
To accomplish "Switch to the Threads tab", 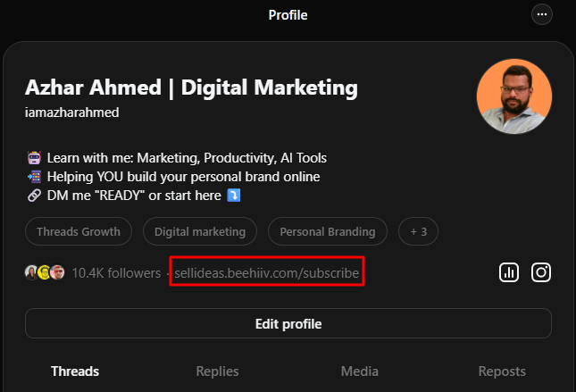I will (x=75, y=371).
